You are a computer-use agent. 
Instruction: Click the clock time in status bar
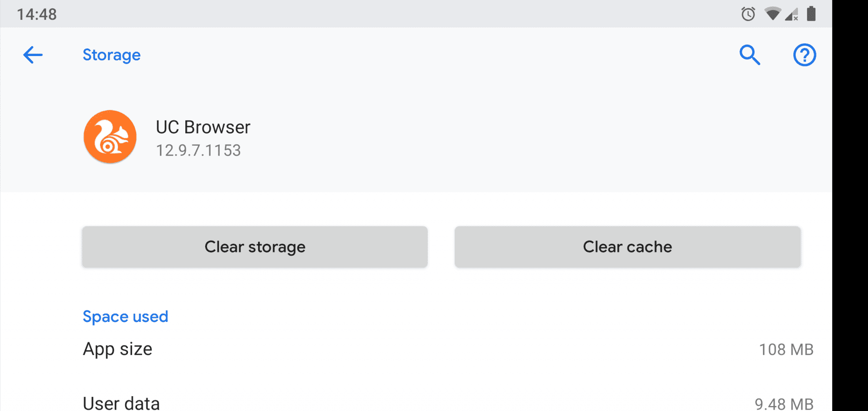37,14
